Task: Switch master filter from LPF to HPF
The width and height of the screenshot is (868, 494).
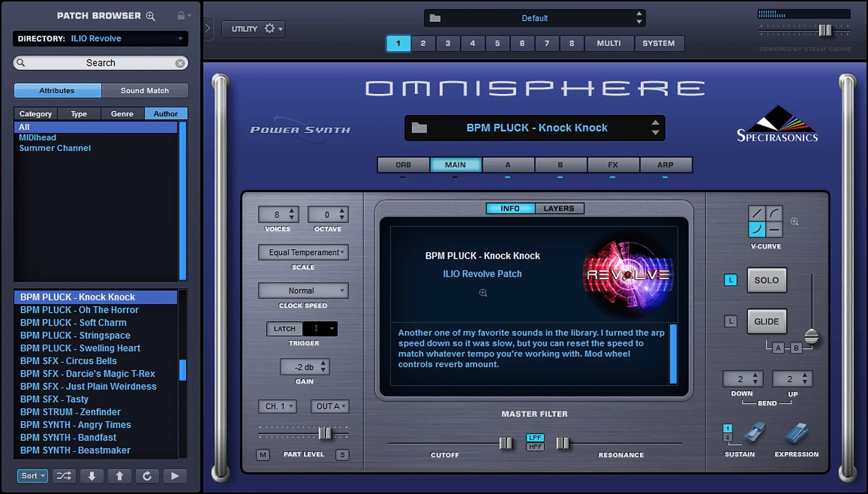Action: click(x=535, y=447)
